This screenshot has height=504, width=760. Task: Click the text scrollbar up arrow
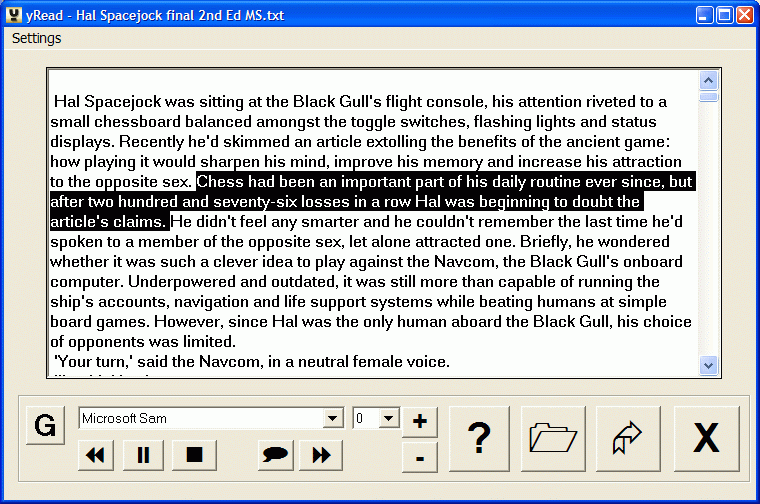709,81
